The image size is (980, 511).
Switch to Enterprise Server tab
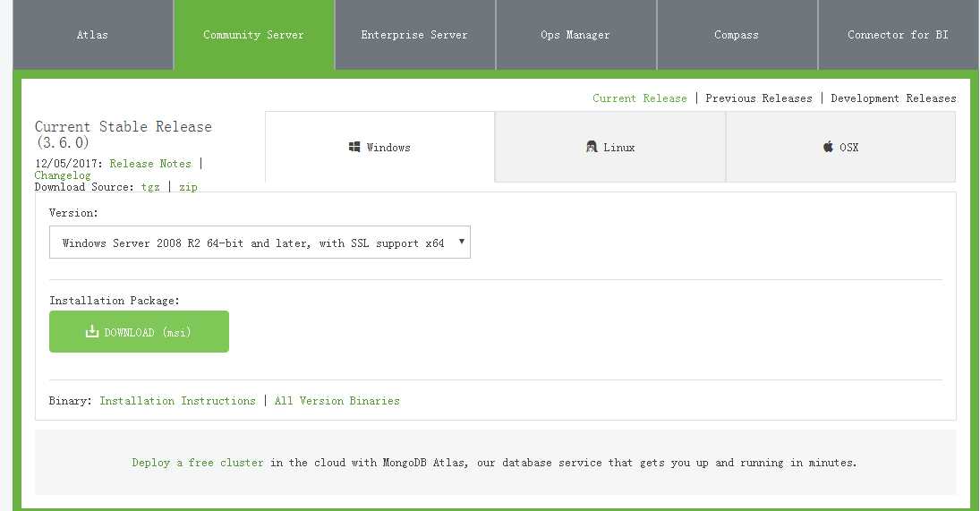(x=414, y=35)
